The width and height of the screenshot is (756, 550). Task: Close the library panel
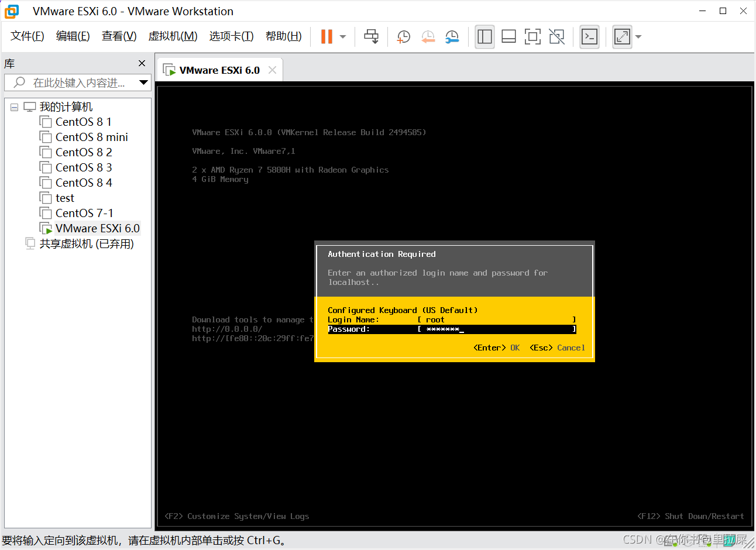(x=142, y=63)
